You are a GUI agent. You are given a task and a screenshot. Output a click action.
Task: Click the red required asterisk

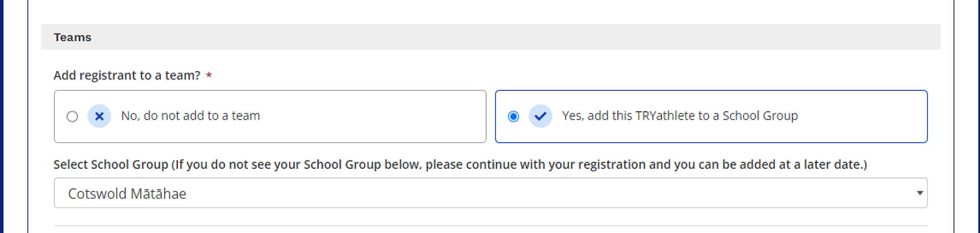click(x=209, y=76)
